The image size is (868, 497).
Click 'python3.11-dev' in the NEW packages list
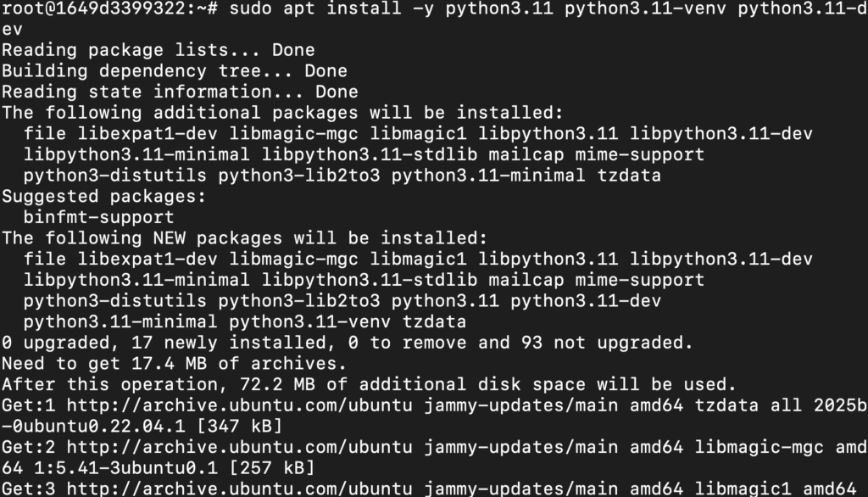tap(586, 301)
